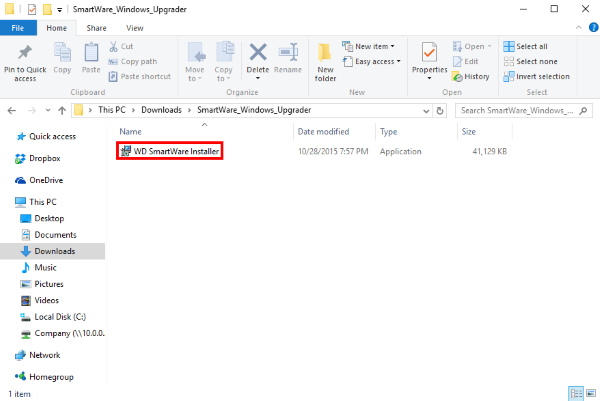Open the File tab
The height and width of the screenshot is (401, 600).
(18, 28)
